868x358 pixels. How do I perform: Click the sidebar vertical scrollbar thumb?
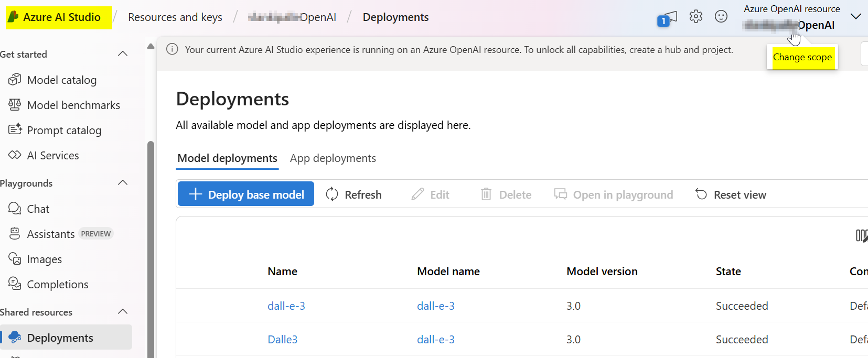151,249
